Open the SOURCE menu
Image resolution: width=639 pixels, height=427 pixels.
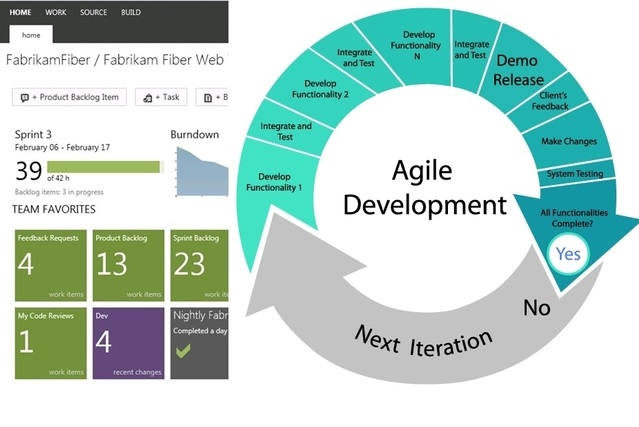point(93,12)
